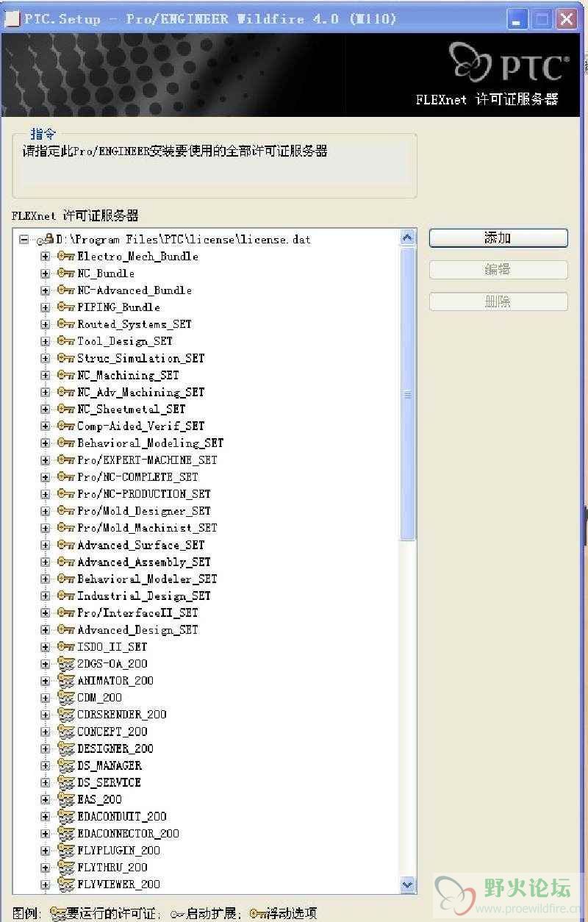Click the key icon beside NC_Sheetmetal_SET
This screenshot has height=922, width=588.
(66, 409)
